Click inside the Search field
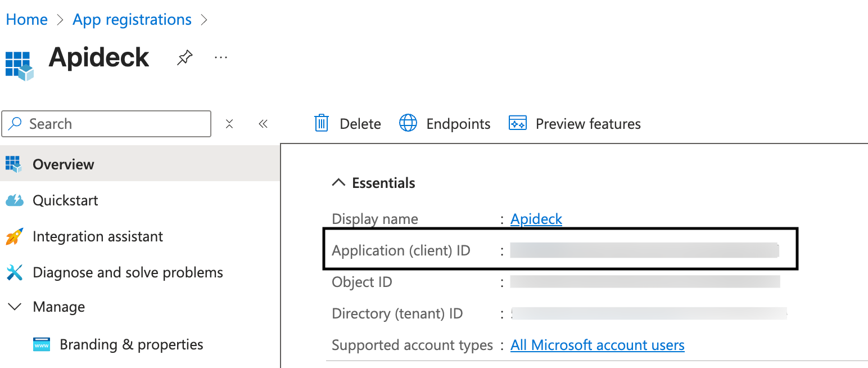Image resolution: width=868 pixels, height=368 pixels. coord(107,123)
